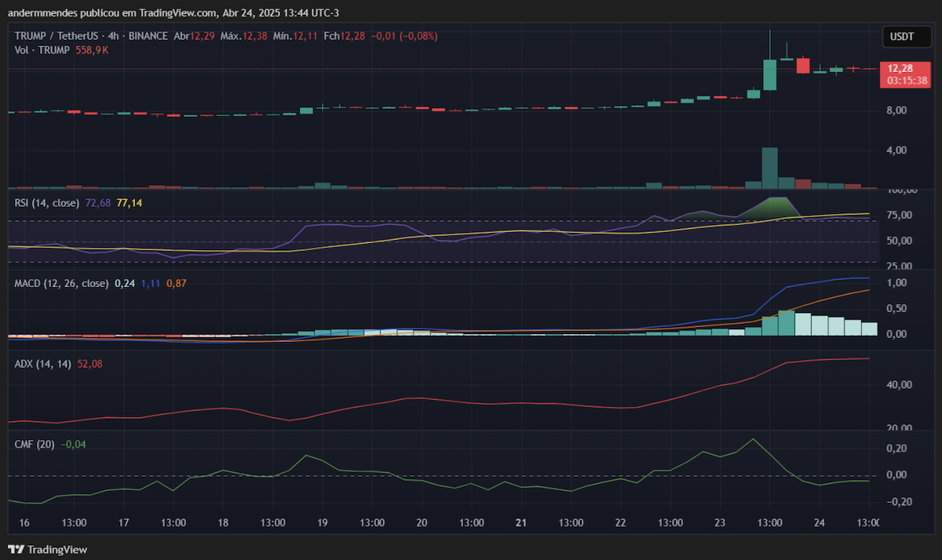
Task: Click the ADX value 52,08
Action: [90, 364]
